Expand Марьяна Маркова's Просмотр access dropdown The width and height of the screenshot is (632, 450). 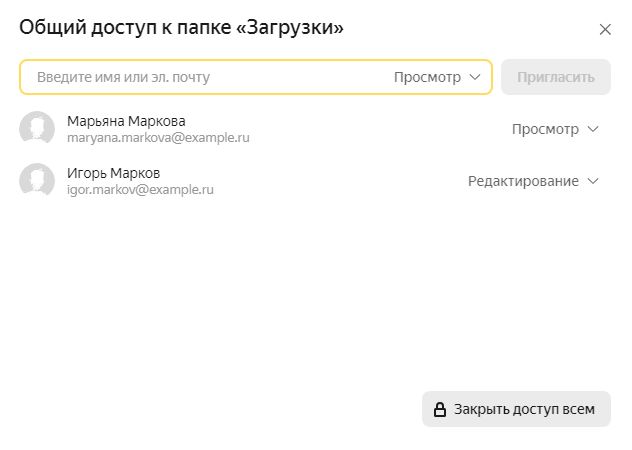click(x=546, y=129)
